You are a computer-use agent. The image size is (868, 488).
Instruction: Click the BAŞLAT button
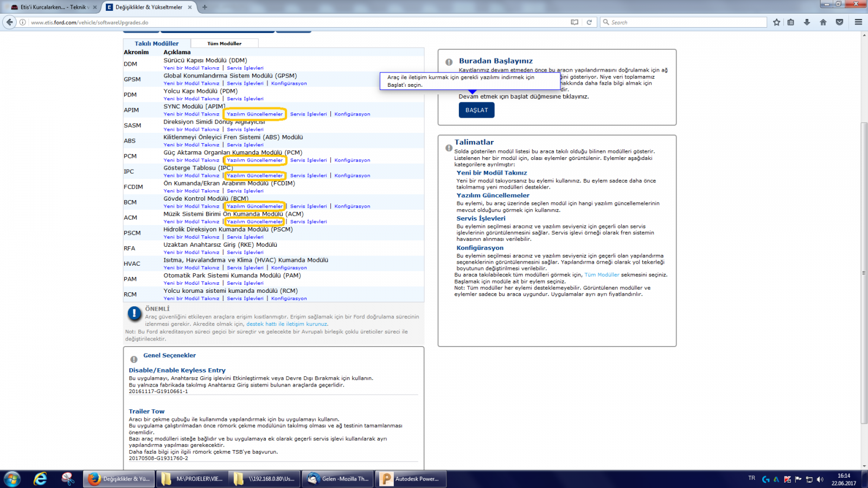[476, 110]
